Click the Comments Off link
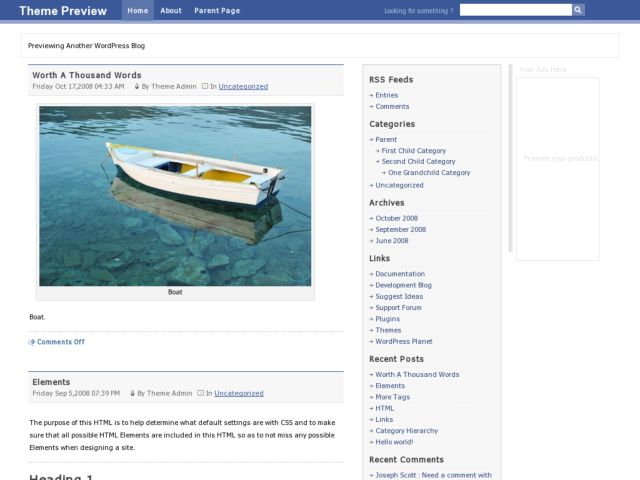This screenshot has height=480, width=640. pos(61,342)
